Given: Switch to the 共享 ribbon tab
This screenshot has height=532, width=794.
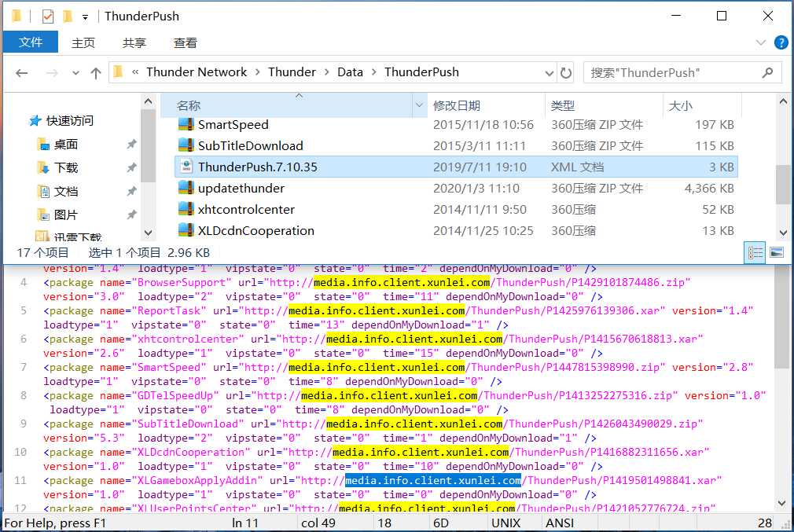Looking at the screenshot, I should coord(134,43).
